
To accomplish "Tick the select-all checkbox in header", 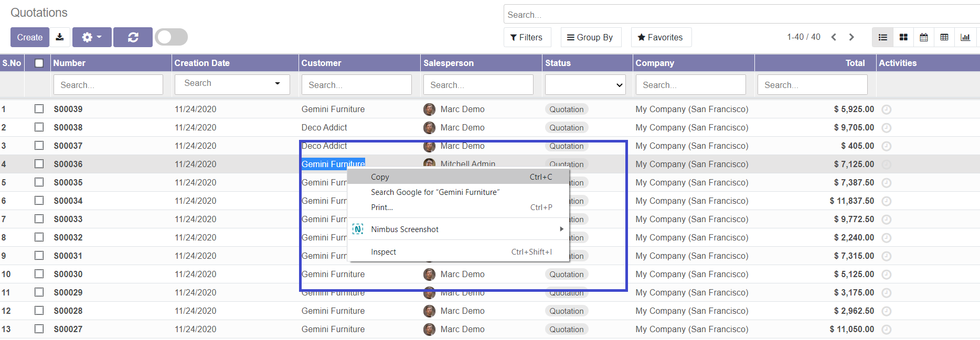I will point(39,63).
